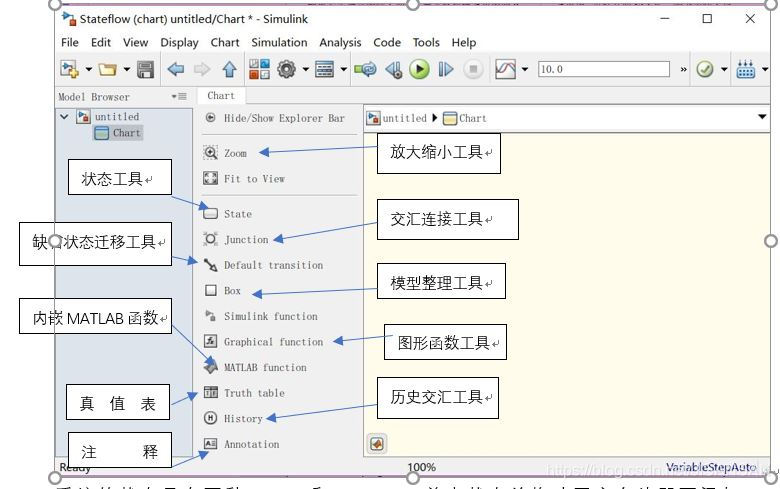780x489 pixels.
Task: Click the Build Model icon
Action: coord(746,69)
